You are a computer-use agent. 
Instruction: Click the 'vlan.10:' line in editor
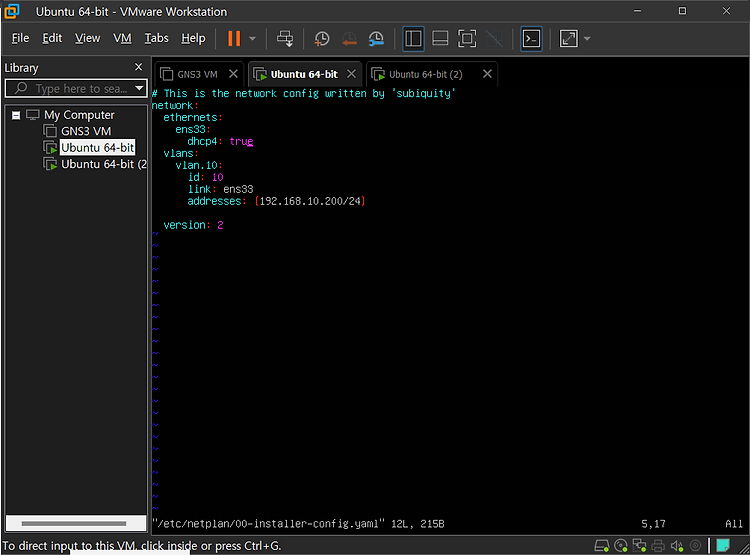199,165
